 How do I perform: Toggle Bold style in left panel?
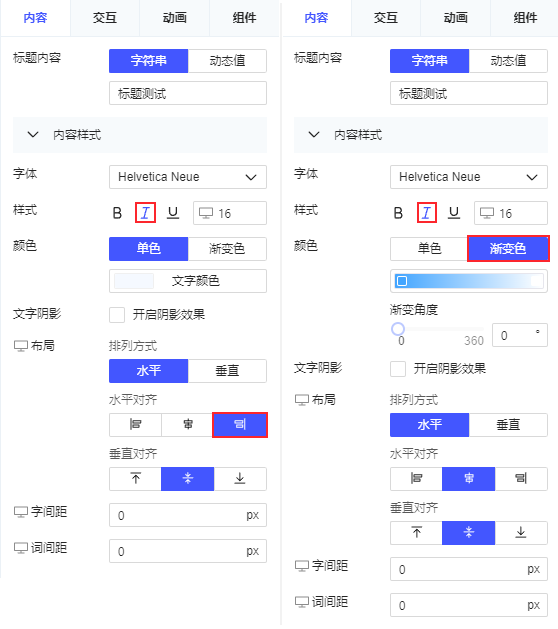(117, 213)
